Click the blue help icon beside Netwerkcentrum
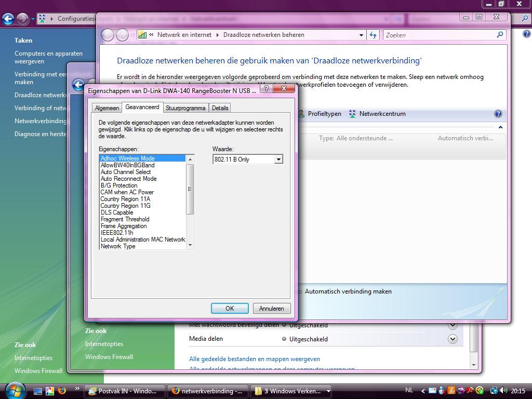The height and width of the screenshot is (399, 532). (498, 114)
